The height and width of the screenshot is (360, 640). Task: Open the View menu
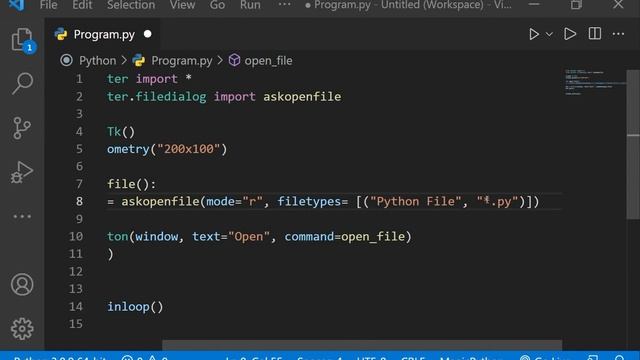[182, 5]
